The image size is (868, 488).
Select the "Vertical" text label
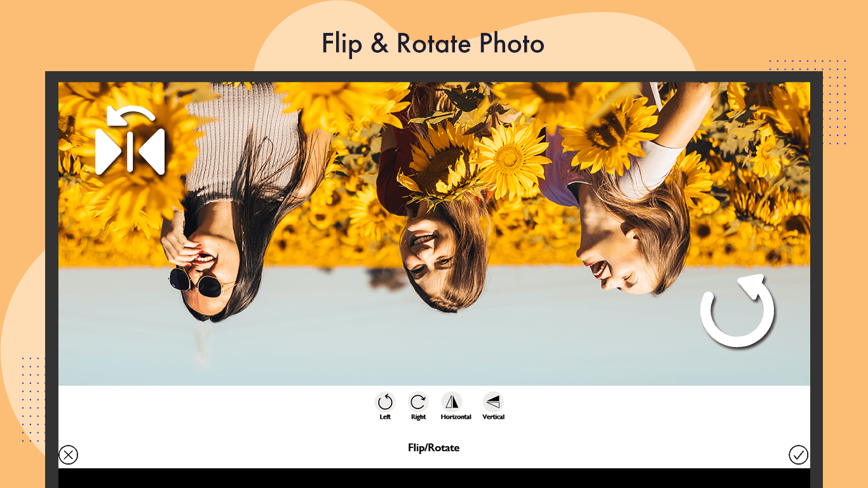click(493, 417)
